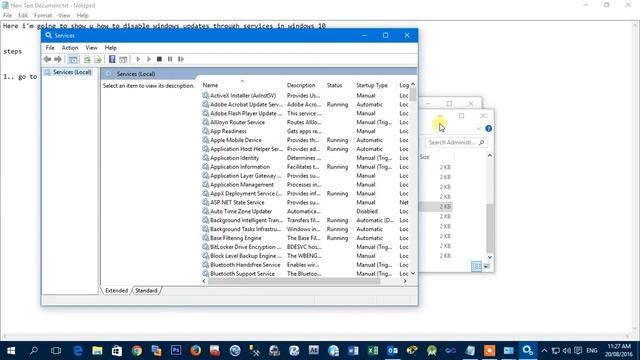Click the Refresh icon in Services toolbar
Image resolution: width=640 pixels, height=360 pixels.
pos(87,59)
